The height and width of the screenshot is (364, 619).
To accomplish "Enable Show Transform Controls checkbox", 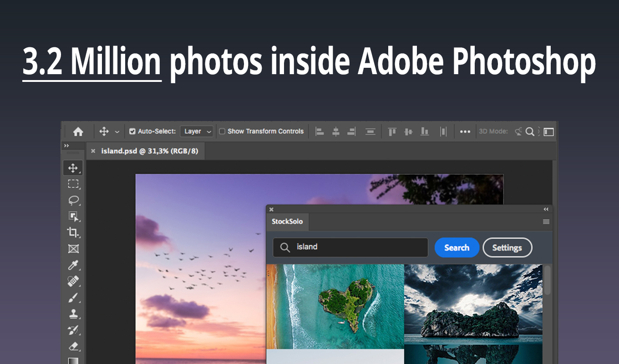I will tap(222, 131).
